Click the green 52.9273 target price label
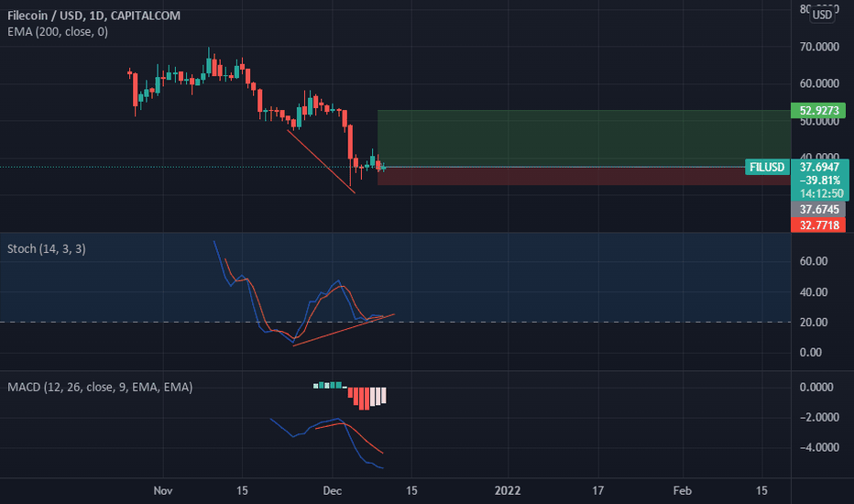This screenshot has height=504, width=854. (x=818, y=111)
